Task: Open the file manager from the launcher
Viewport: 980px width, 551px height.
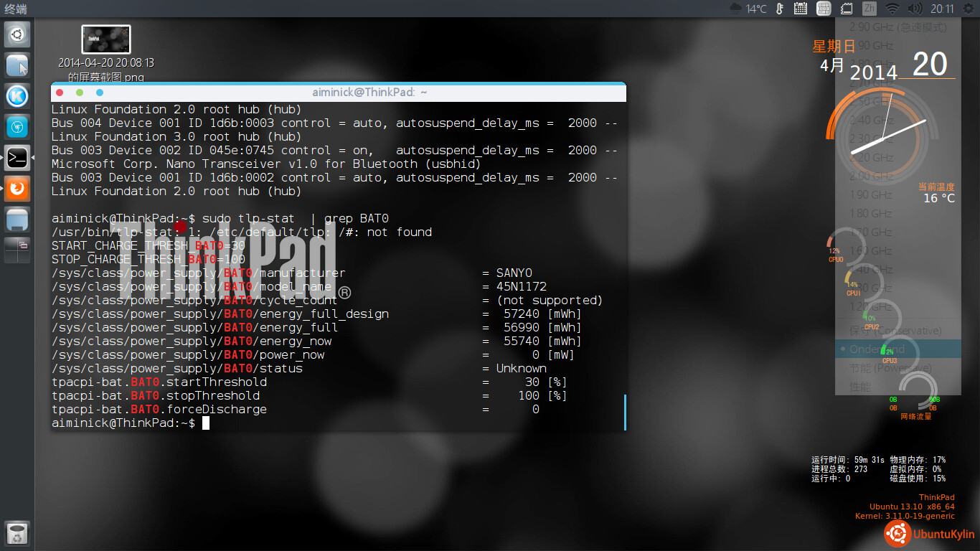Action: tap(17, 65)
